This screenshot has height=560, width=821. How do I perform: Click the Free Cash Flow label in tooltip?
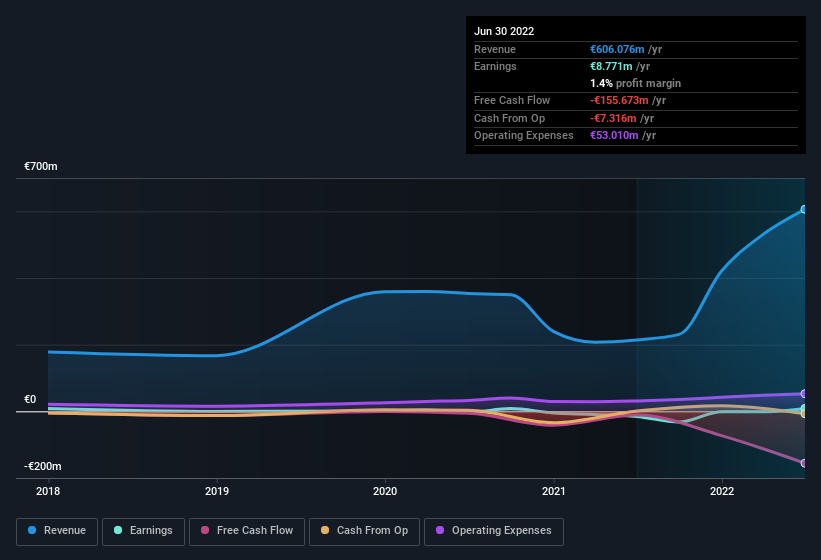coord(512,100)
